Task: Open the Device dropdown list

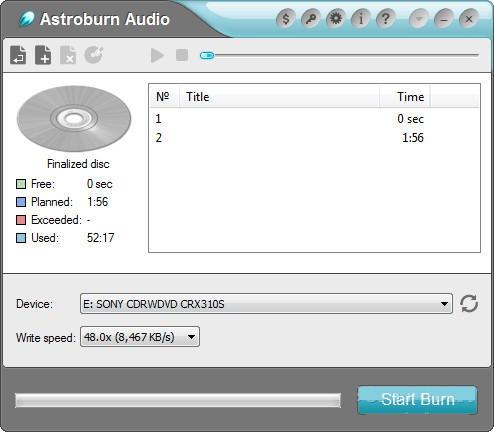Action: coord(266,304)
